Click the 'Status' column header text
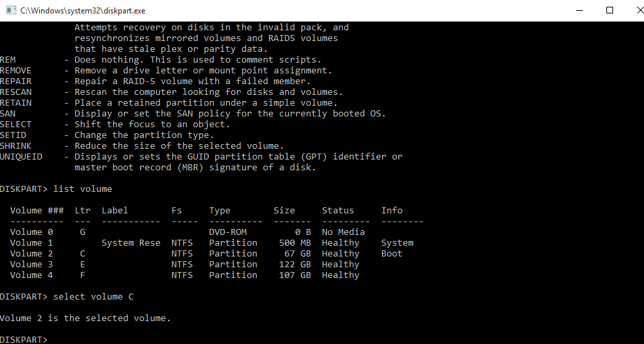Viewport: 644px width, 344px height. (x=337, y=210)
